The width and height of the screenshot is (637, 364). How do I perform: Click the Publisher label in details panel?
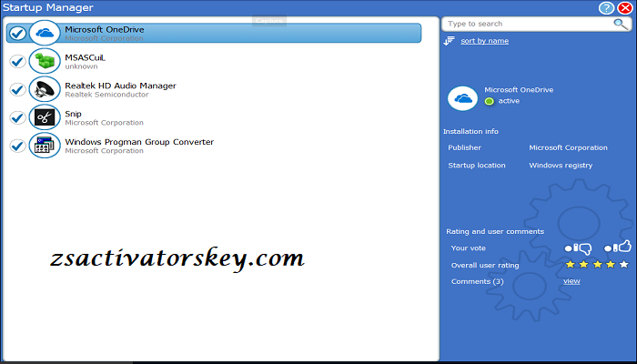click(464, 147)
